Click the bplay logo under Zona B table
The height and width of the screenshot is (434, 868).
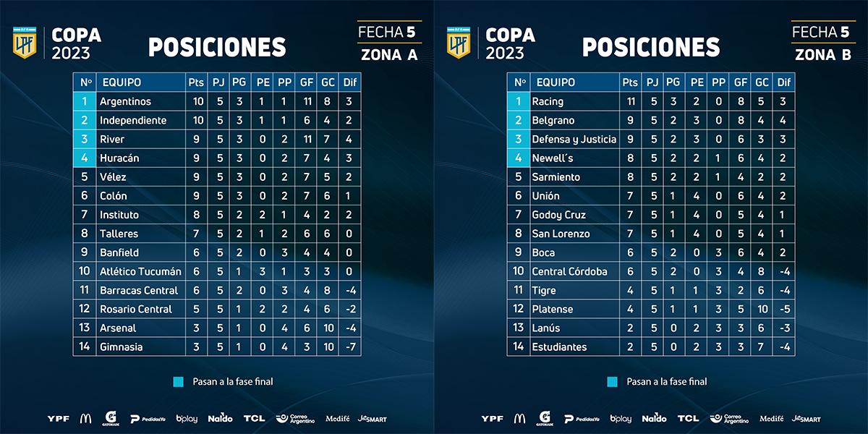pos(621,418)
